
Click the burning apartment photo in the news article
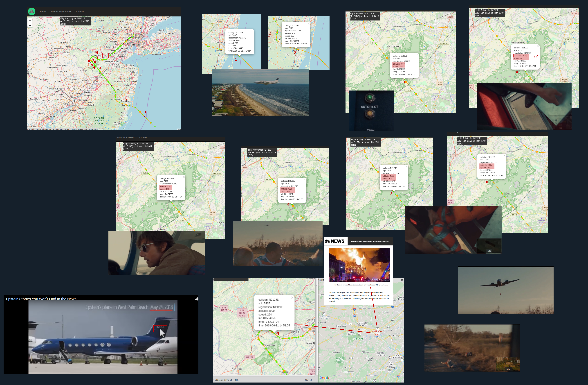(359, 265)
